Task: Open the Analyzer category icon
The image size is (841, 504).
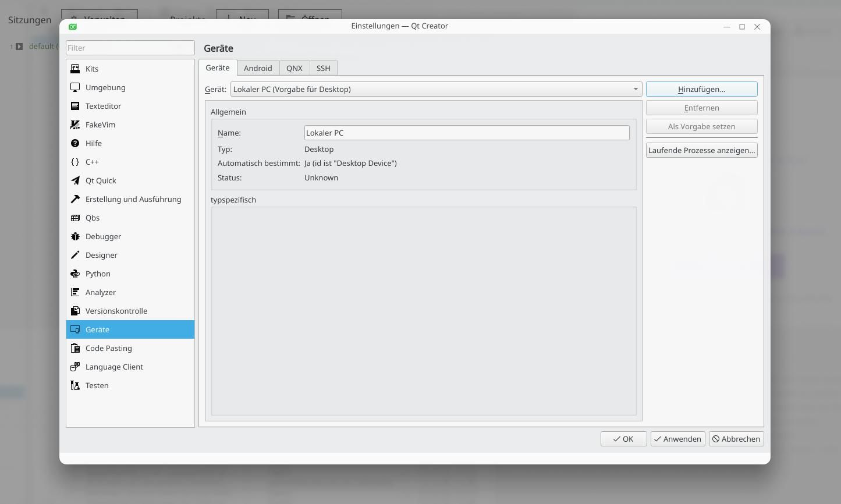Action: (x=75, y=292)
